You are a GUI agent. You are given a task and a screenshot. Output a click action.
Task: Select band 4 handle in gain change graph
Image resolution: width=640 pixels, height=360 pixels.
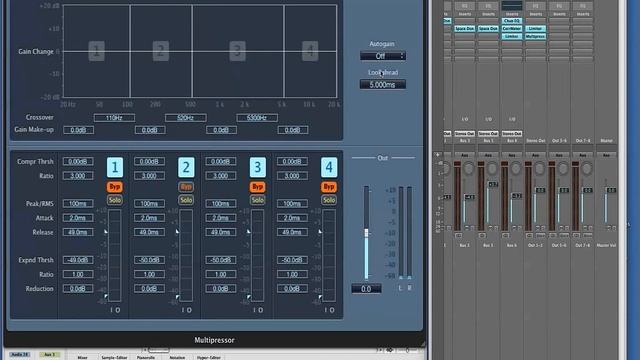[310, 51]
